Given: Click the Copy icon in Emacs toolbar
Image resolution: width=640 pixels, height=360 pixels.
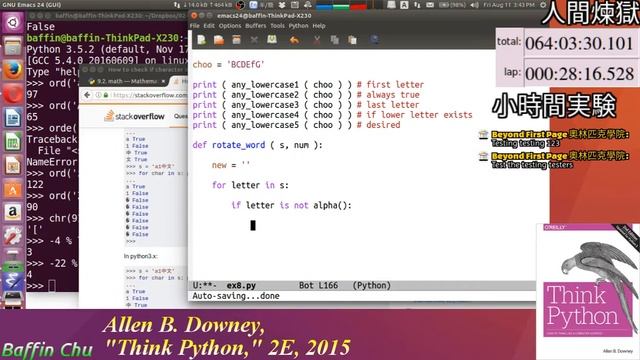Looking at the screenshot, I should click(x=335, y=40).
